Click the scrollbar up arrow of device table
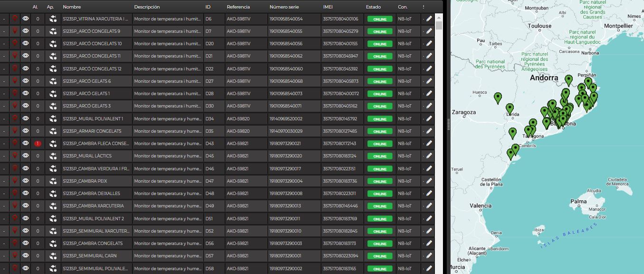Viewport: 644px width, 274px height. pos(439,17)
